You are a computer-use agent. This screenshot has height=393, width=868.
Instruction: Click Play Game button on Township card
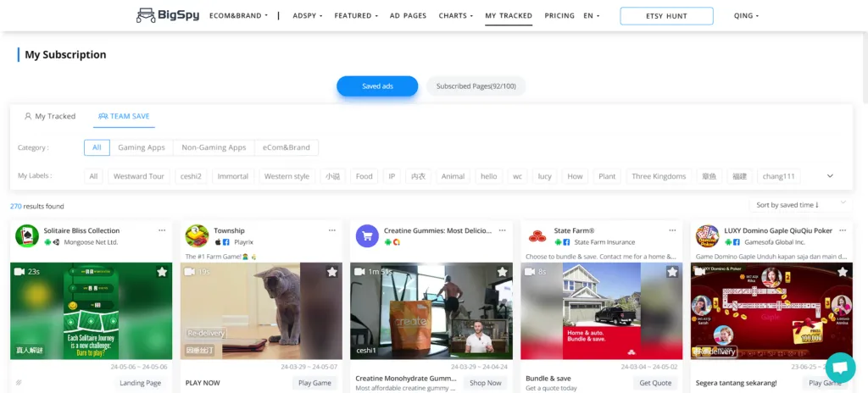tap(314, 383)
